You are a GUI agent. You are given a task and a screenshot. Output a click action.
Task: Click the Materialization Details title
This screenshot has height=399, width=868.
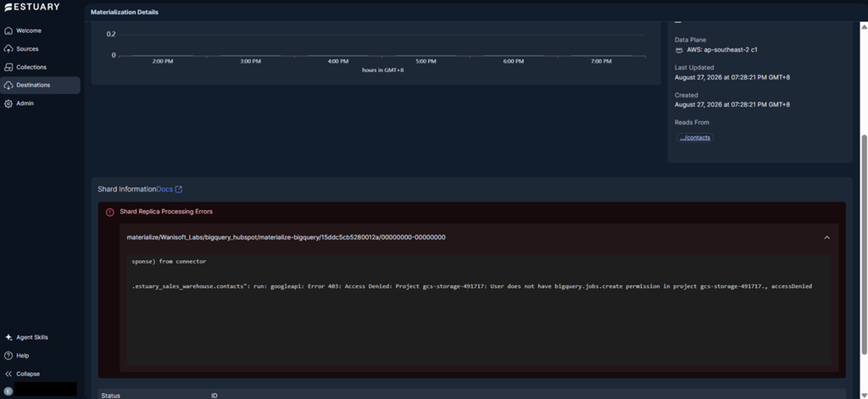click(x=125, y=12)
